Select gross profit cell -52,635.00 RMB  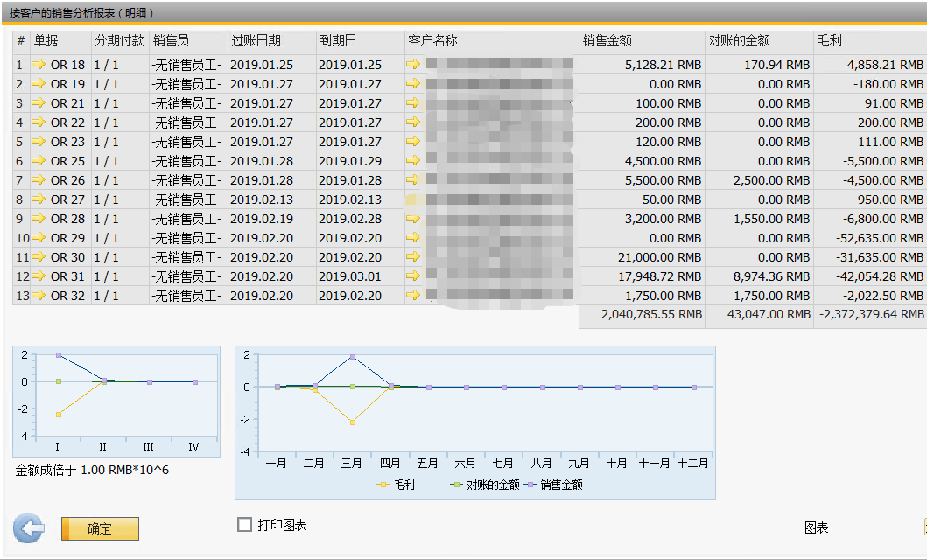(870, 238)
